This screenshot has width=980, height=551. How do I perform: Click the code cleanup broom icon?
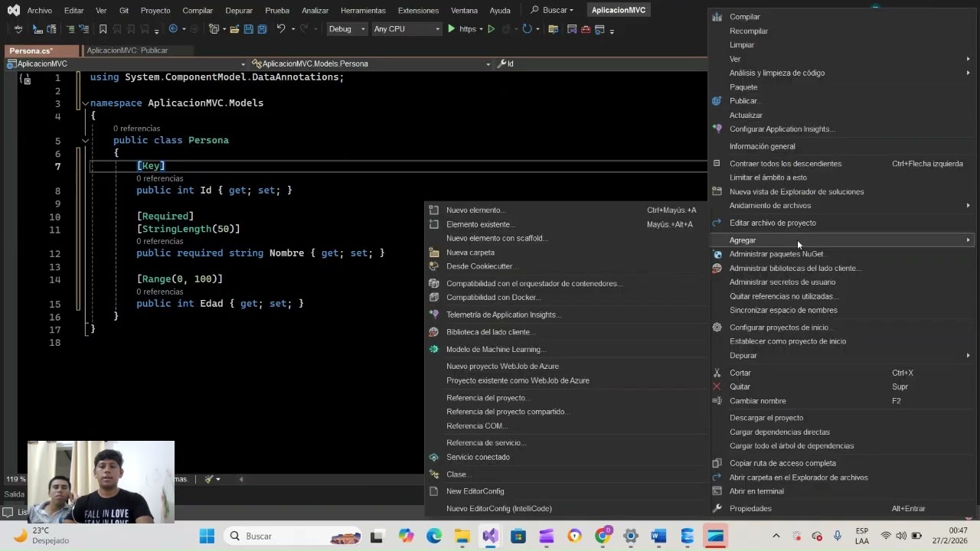[208, 479]
